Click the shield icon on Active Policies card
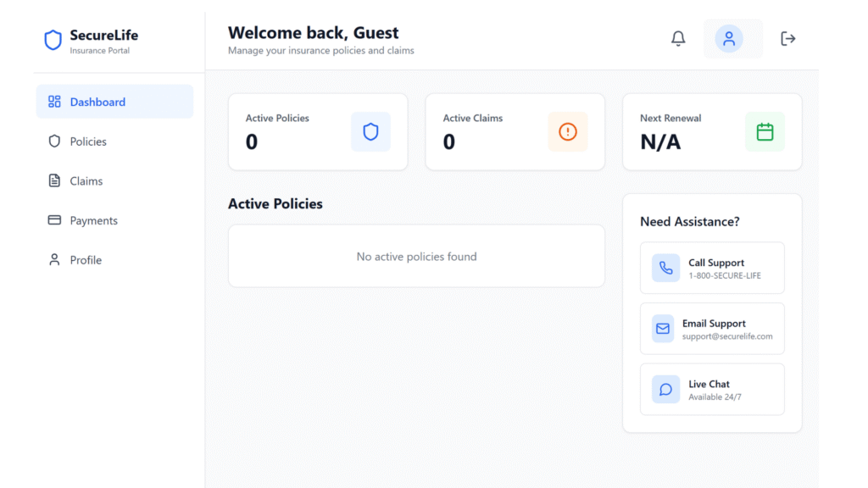 pyautogui.click(x=370, y=131)
